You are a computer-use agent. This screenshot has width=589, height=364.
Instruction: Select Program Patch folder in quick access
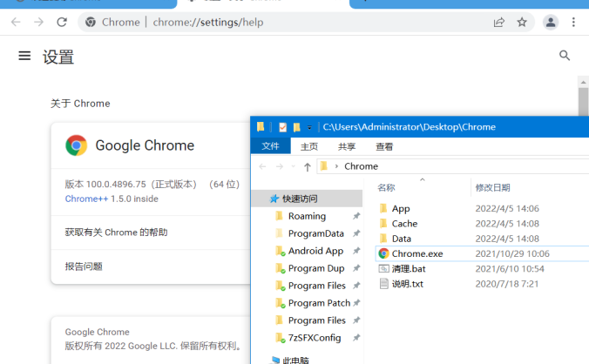pos(319,303)
